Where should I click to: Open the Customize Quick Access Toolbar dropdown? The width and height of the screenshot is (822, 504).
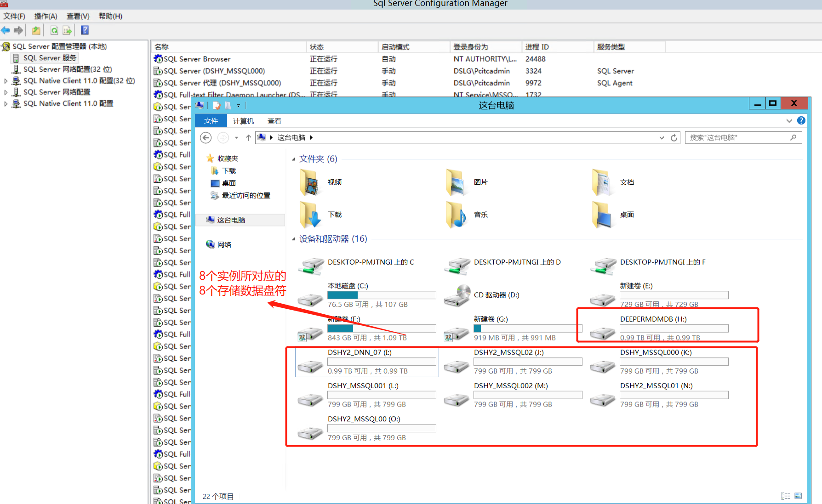coord(238,106)
